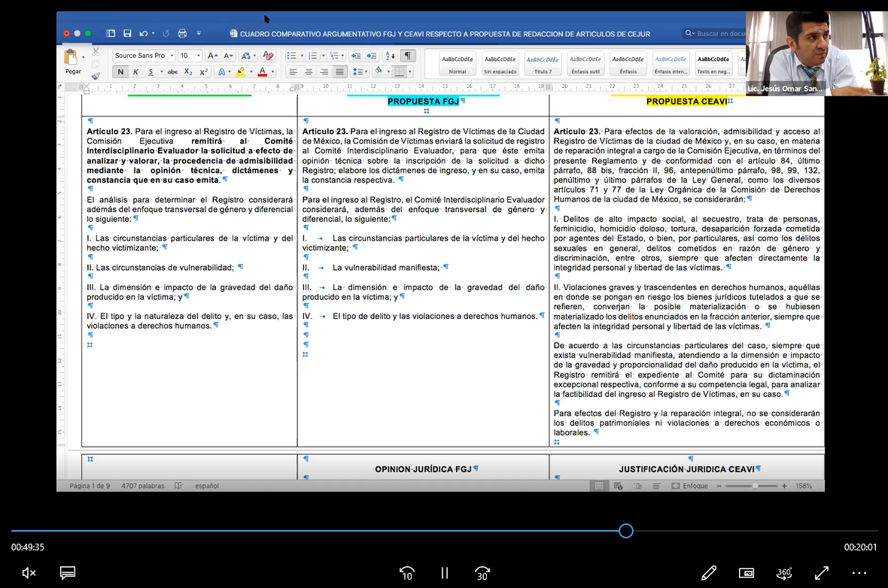Save the document with the floppy disk icon
Image resolution: width=888 pixels, height=588 pixels.
point(127,33)
